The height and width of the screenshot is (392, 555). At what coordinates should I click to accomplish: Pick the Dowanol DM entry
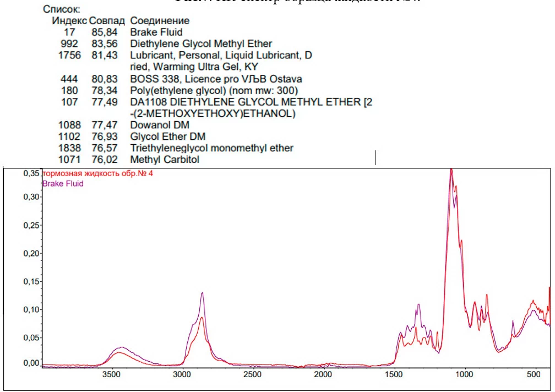[x=159, y=125]
